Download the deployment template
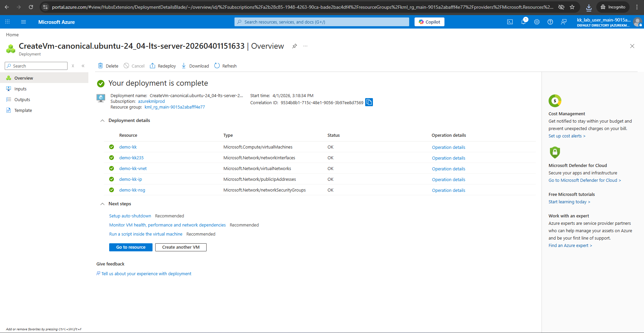Screen dimensions: 644x333 click(195, 66)
